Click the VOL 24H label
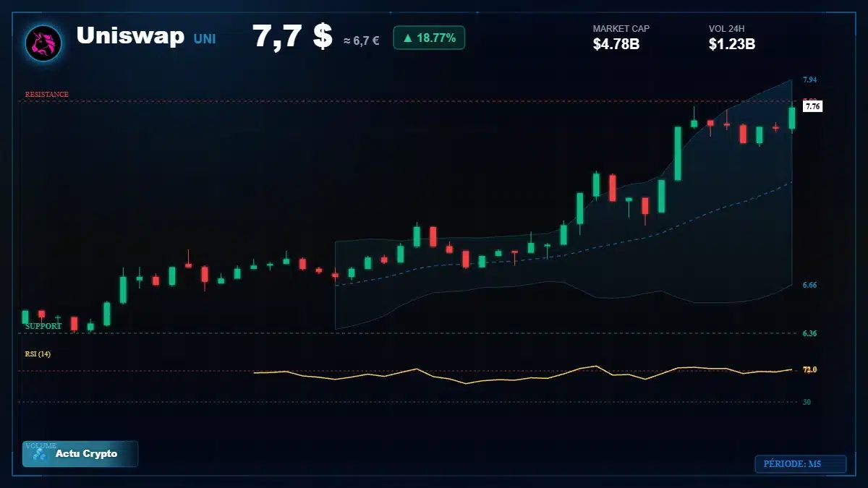Image resolution: width=868 pixels, height=488 pixels. pyautogui.click(x=727, y=29)
